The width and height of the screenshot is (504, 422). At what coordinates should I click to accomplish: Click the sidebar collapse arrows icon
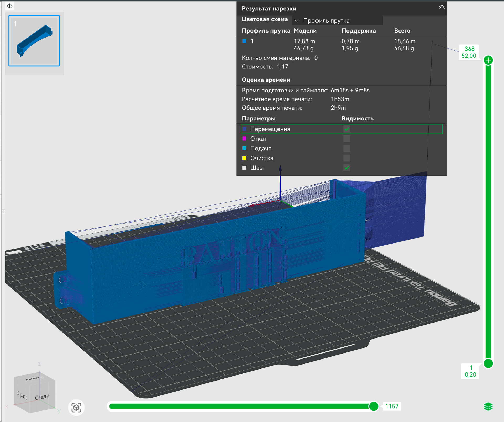click(x=10, y=6)
